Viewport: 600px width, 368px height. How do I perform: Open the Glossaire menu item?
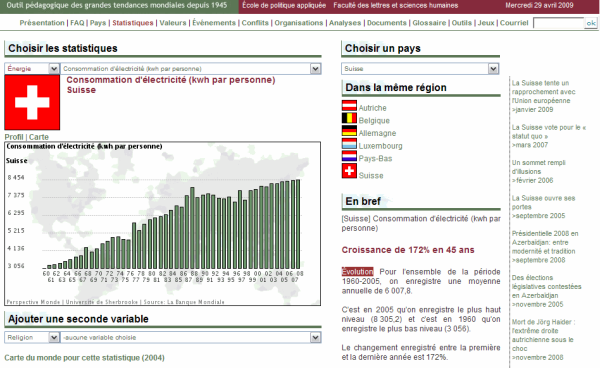tap(429, 23)
